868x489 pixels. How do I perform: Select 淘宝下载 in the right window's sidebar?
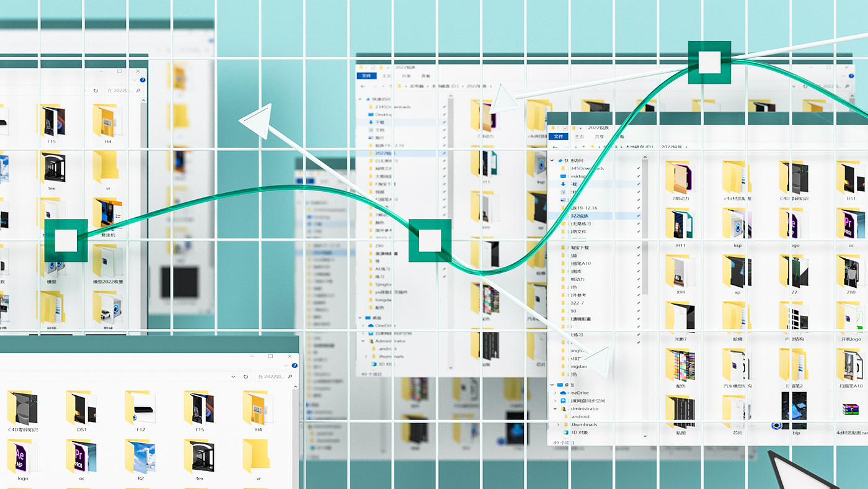click(x=580, y=247)
